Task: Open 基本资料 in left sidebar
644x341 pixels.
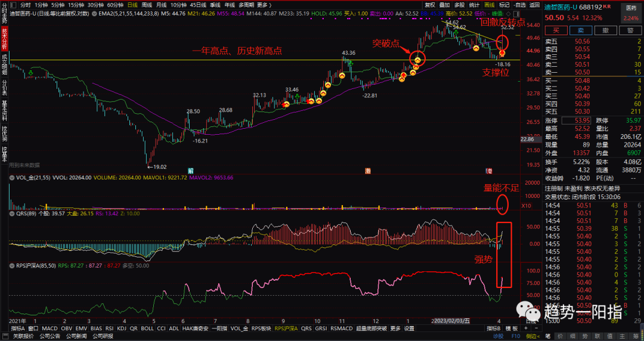Action: 5,110
